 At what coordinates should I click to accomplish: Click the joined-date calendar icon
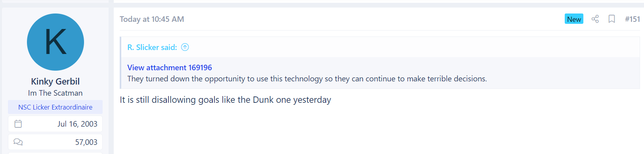(x=18, y=124)
